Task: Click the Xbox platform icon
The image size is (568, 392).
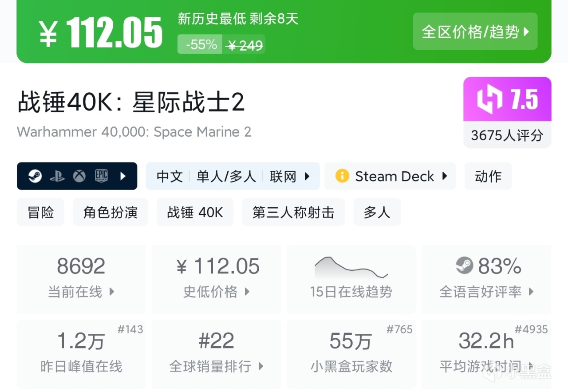Action: point(79,176)
